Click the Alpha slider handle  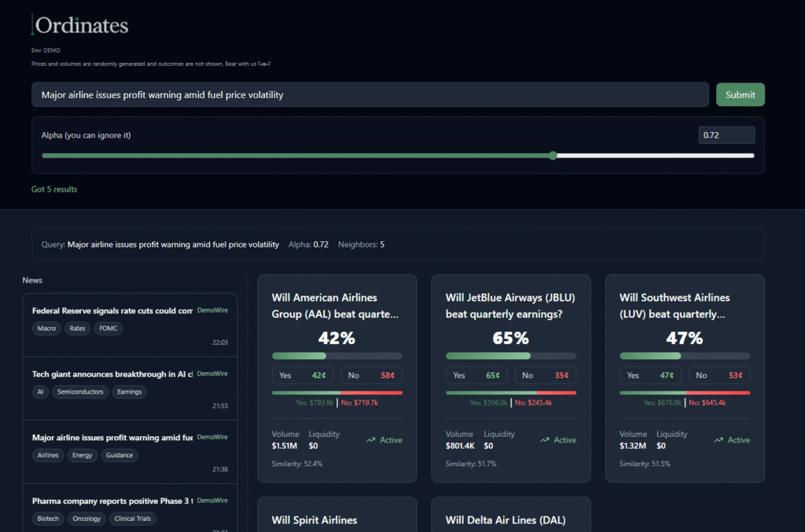tap(553, 156)
